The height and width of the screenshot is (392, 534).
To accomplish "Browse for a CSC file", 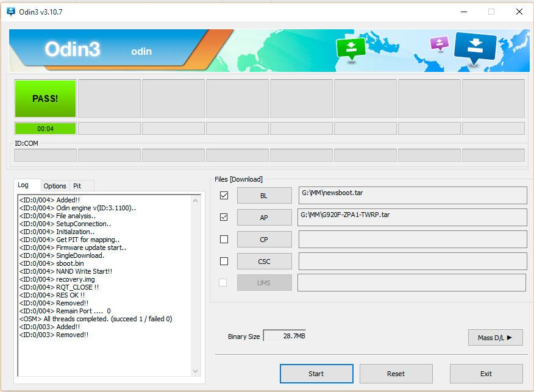I will point(265,261).
